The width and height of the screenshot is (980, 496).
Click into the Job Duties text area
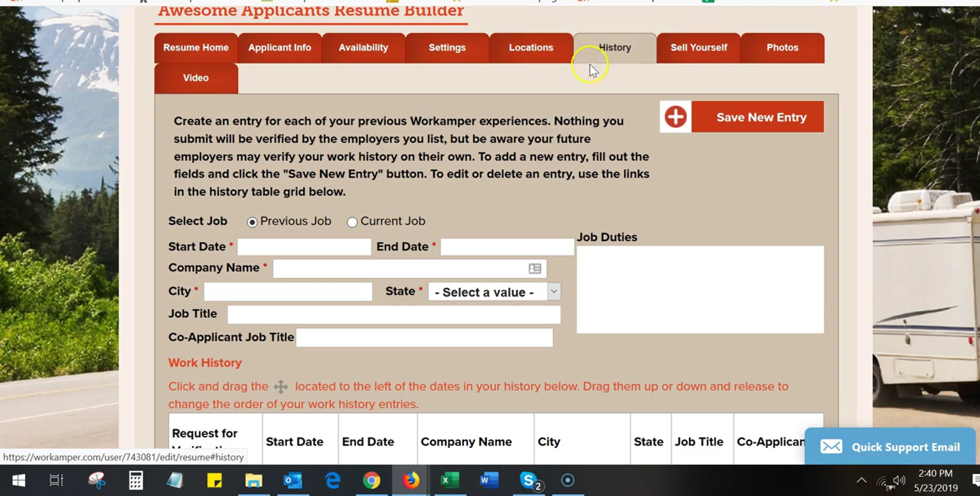point(700,289)
